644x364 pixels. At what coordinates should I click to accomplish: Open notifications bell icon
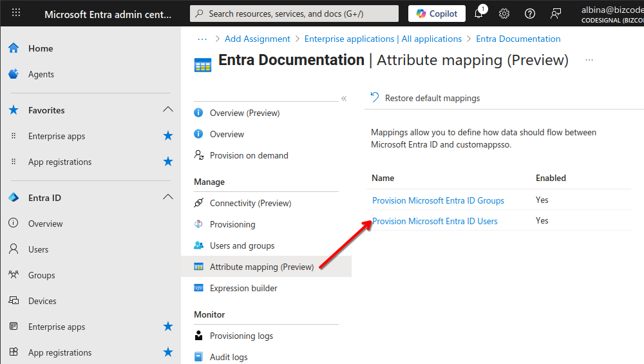click(480, 13)
